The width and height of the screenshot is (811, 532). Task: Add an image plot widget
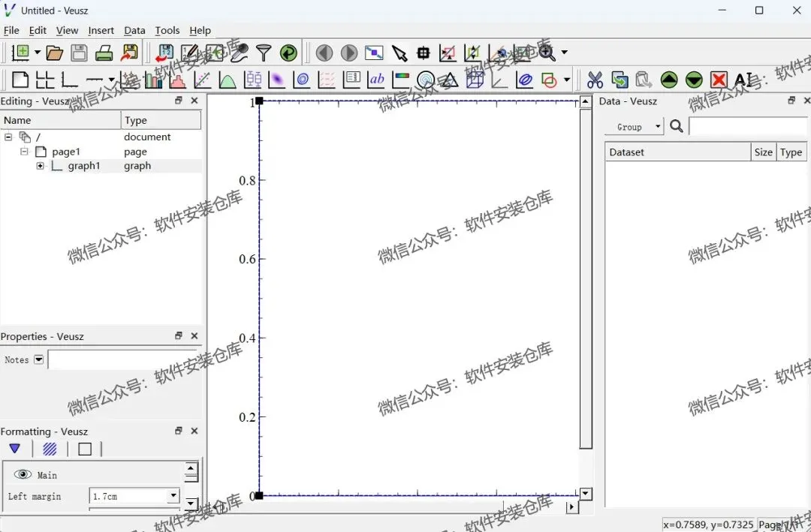pyautogui.click(x=276, y=80)
